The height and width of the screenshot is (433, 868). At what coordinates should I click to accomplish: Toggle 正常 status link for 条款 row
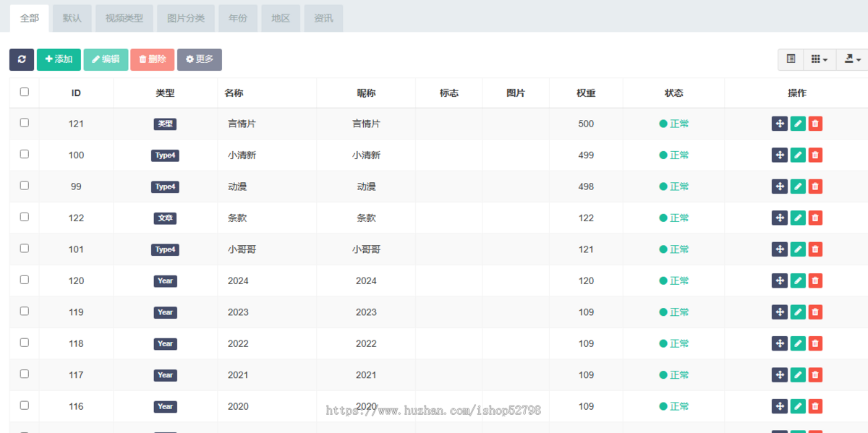[674, 218]
